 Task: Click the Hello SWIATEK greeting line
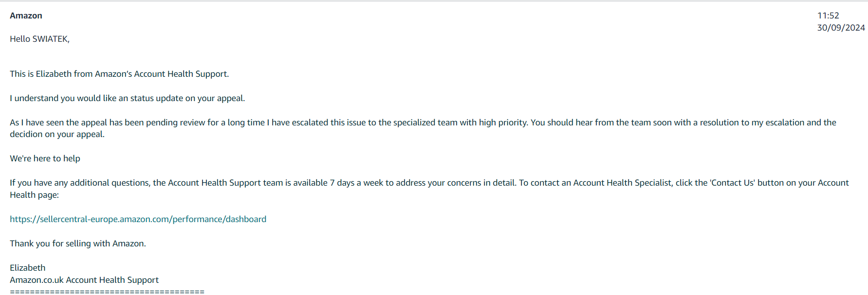39,39
